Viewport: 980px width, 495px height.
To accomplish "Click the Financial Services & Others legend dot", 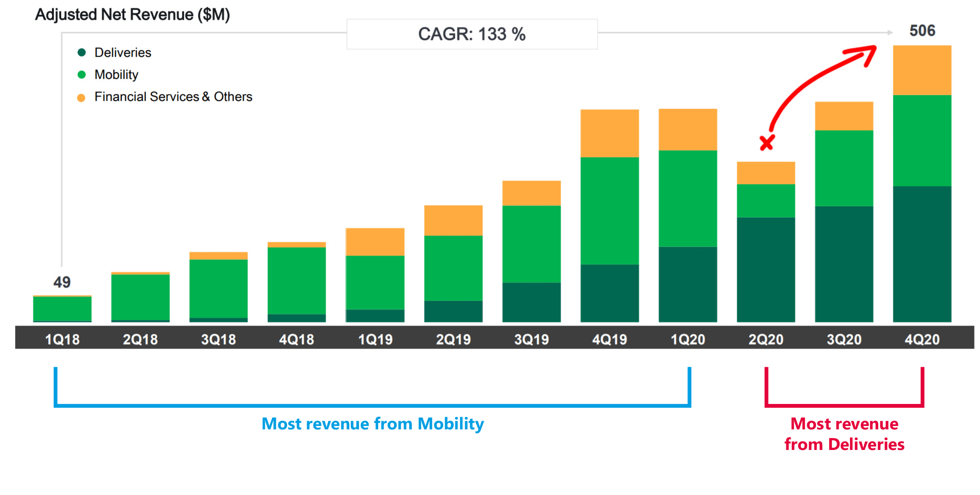I will (x=81, y=96).
